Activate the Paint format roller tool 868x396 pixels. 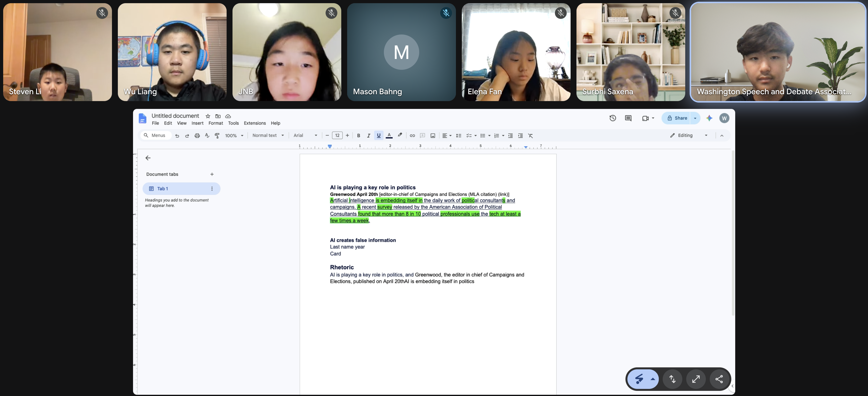[x=217, y=136]
